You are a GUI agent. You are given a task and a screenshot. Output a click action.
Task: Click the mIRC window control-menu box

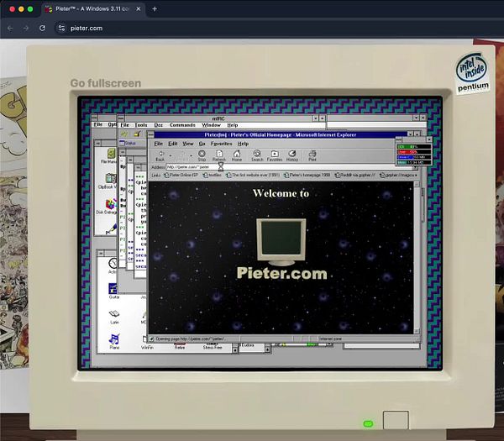click(120, 118)
